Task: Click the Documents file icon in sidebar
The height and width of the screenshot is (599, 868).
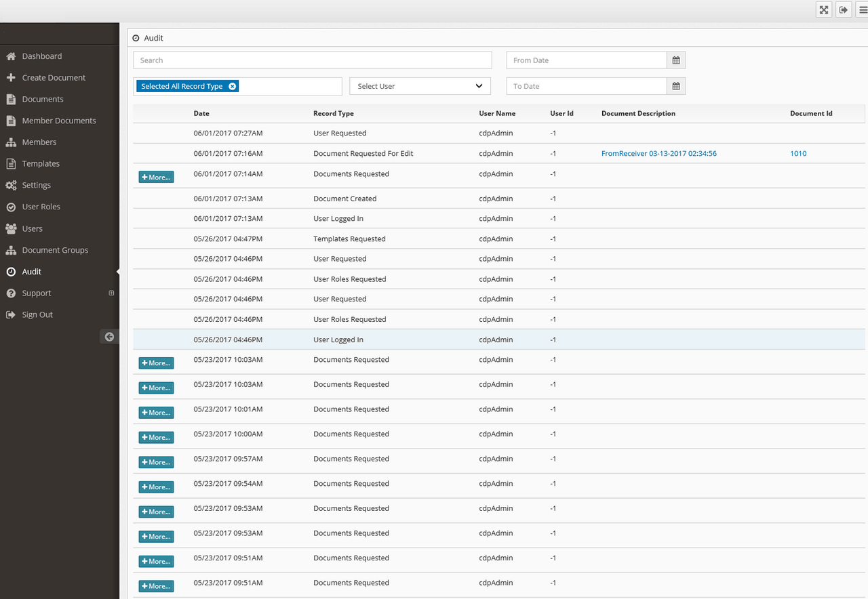Action: point(11,99)
